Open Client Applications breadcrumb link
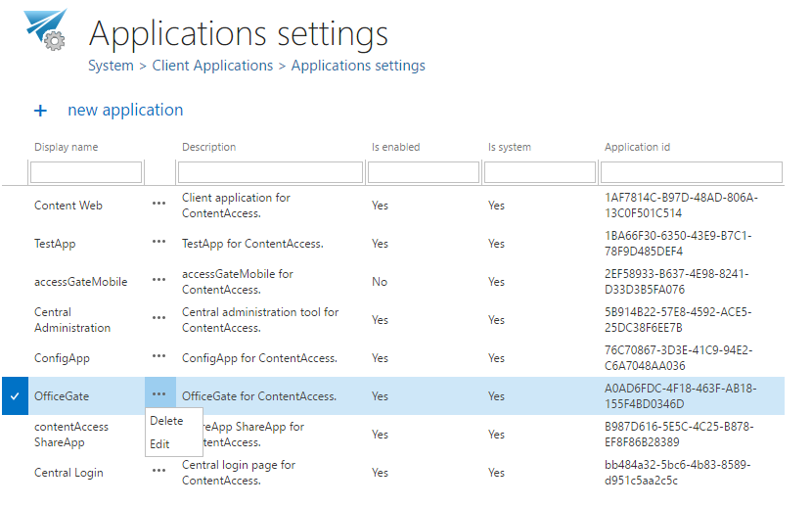 click(x=212, y=66)
